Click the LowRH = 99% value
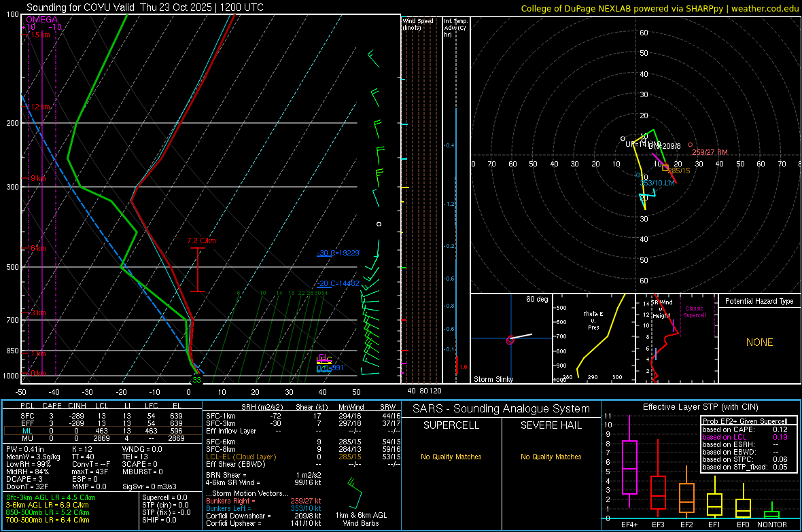The width and height of the screenshot is (802, 532). pyautogui.click(x=29, y=464)
